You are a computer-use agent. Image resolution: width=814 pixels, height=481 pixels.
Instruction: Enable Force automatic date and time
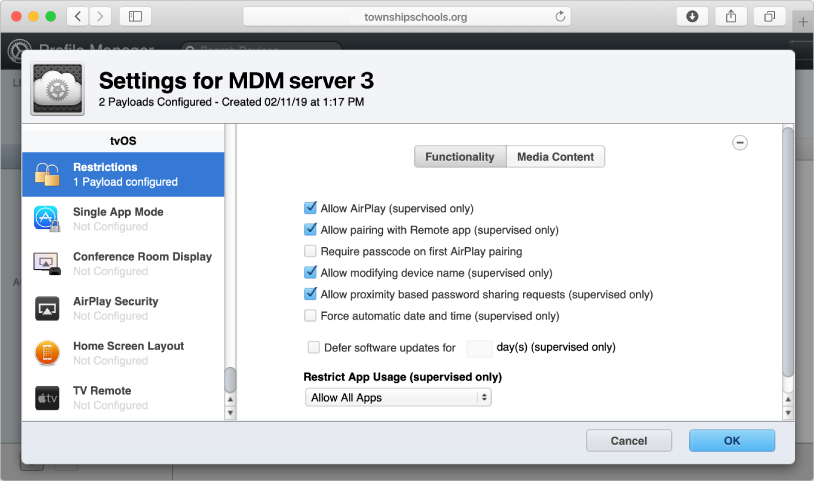click(x=310, y=316)
